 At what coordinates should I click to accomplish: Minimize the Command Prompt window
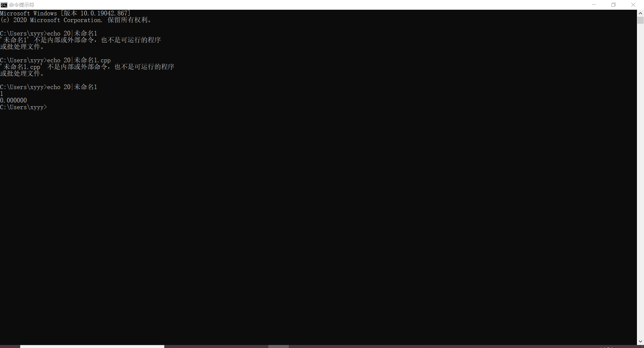(x=594, y=5)
